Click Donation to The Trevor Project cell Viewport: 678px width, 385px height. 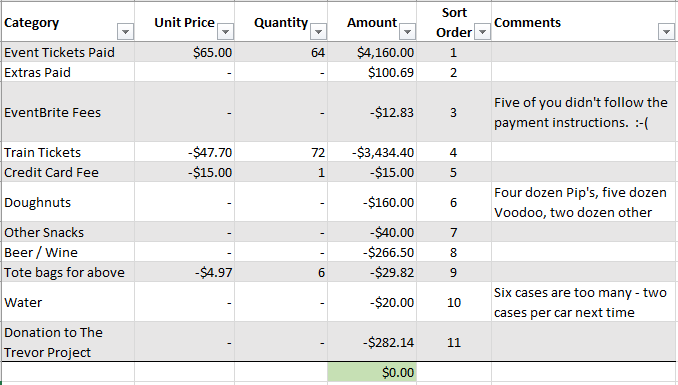[x=68, y=342]
